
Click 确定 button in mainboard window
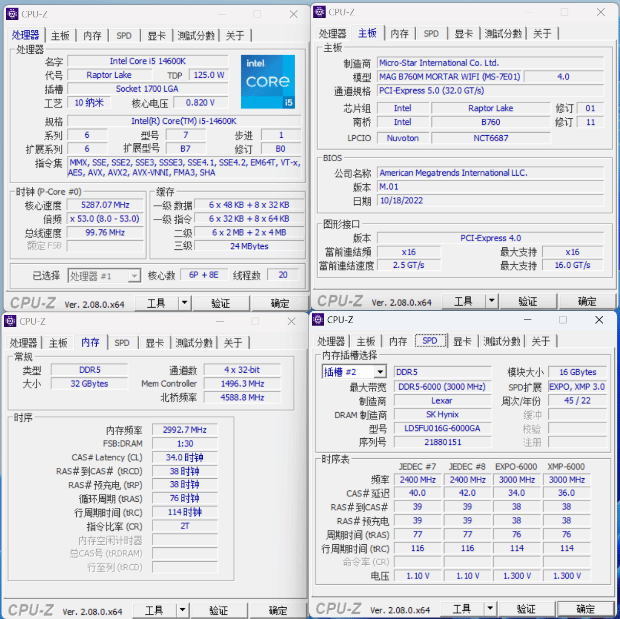point(587,301)
